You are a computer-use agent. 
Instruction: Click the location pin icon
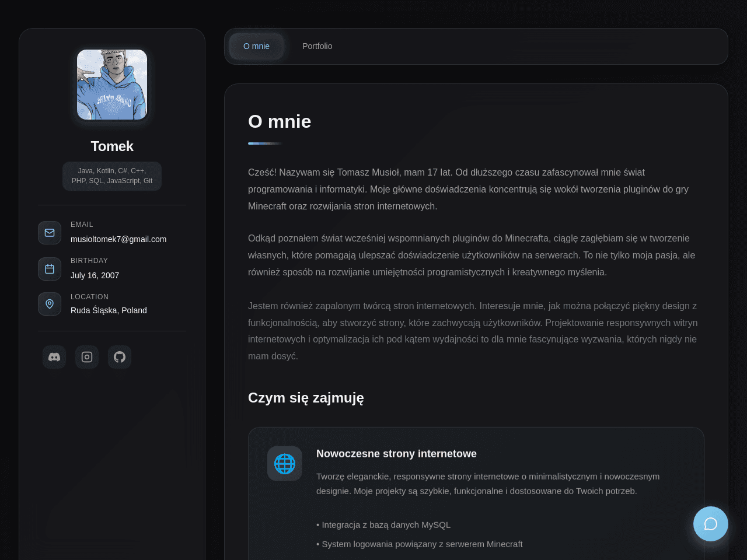pos(50,304)
